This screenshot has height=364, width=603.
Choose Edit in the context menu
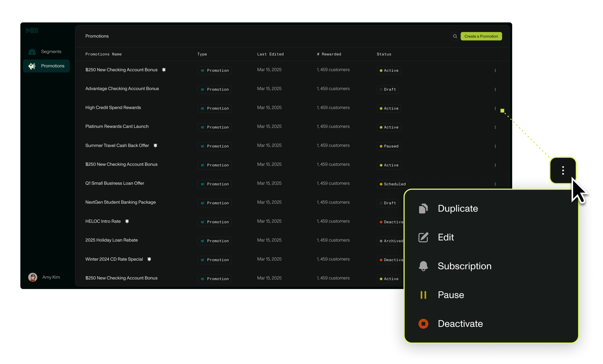tap(446, 237)
